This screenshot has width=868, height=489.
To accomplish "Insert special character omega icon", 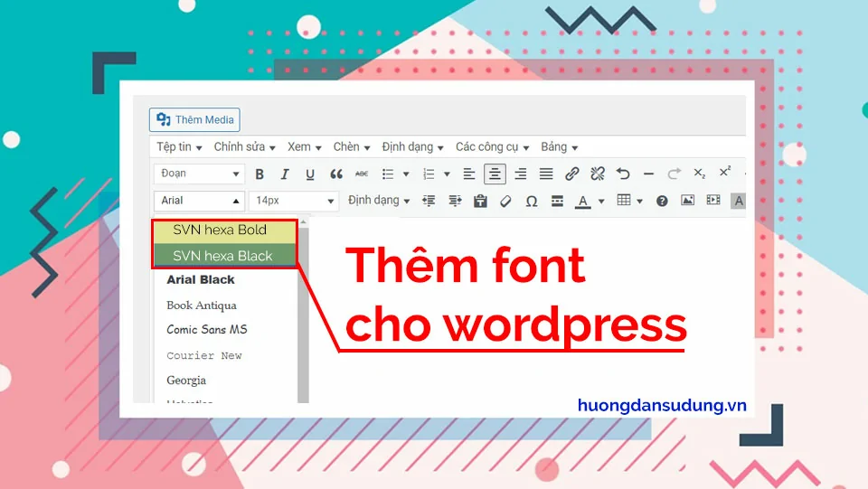I will (x=532, y=201).
